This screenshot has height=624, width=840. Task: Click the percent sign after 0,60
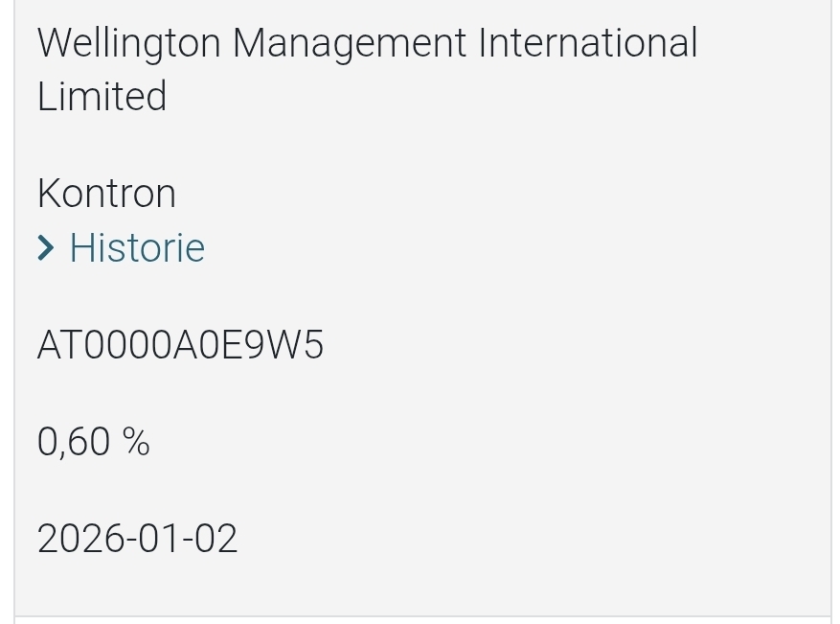click(x=136, y=442)
